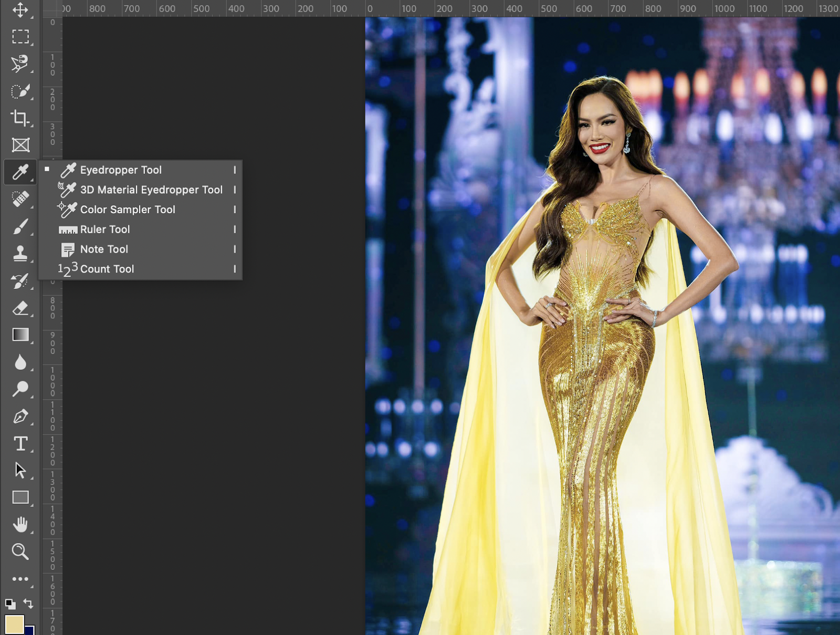840x635 pixels.
Task: Select the Frame tool
Action: 20,145
